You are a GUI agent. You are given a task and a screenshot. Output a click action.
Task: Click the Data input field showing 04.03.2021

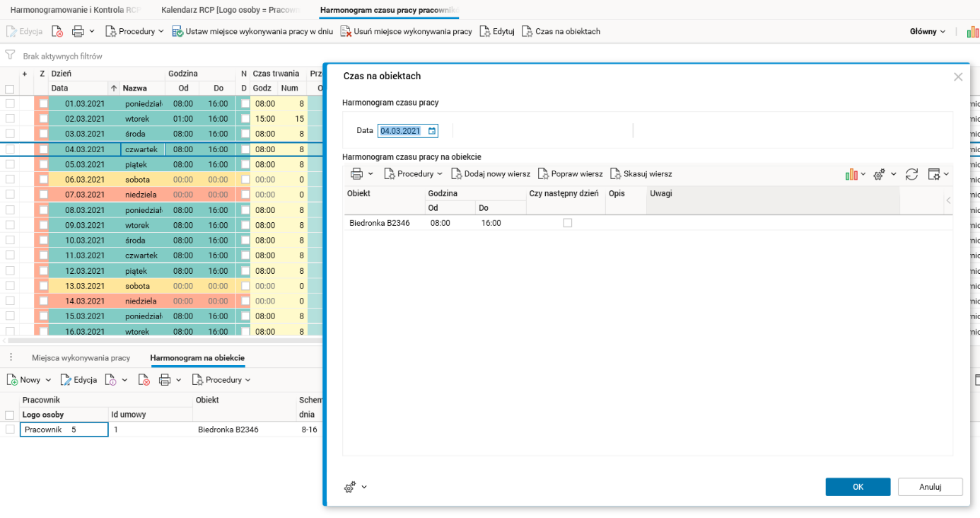click(x=408, y=131)
